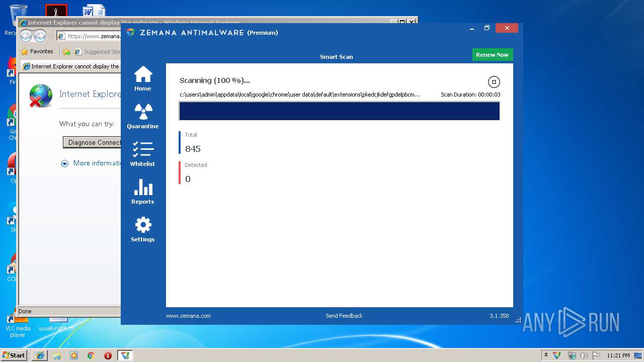Viewport: 644px width, 362px height.
Task: Open Action Center flag icon
Action: 596,355
